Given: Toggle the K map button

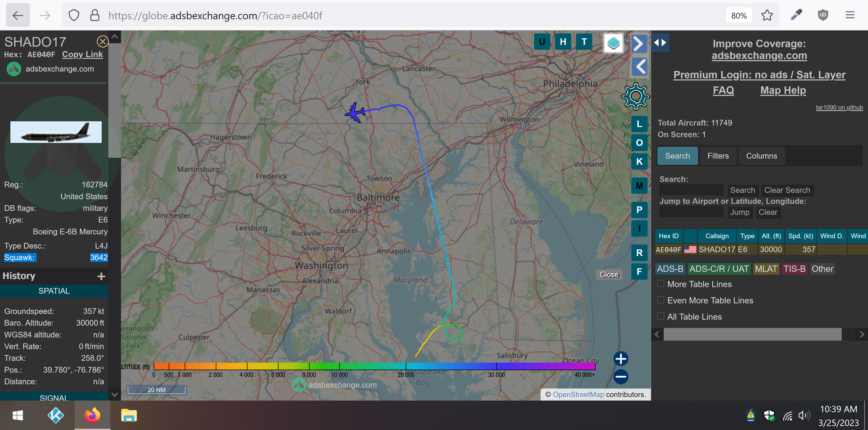Looking at the screenshot, I should (x=639, y=161).
